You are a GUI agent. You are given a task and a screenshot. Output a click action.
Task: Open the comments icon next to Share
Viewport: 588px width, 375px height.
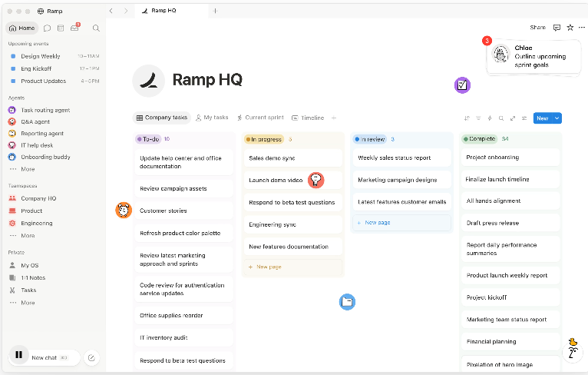[x=557, y=28]
